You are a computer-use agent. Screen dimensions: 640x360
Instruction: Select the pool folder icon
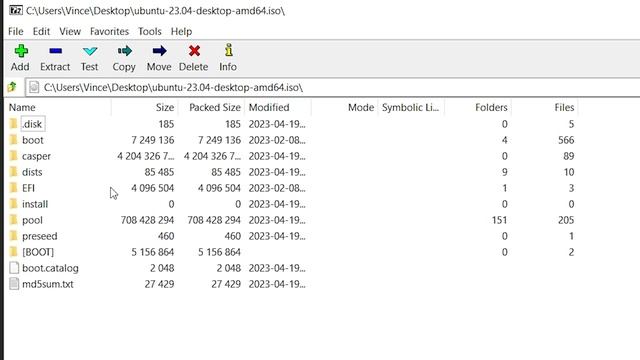point(14,220)
